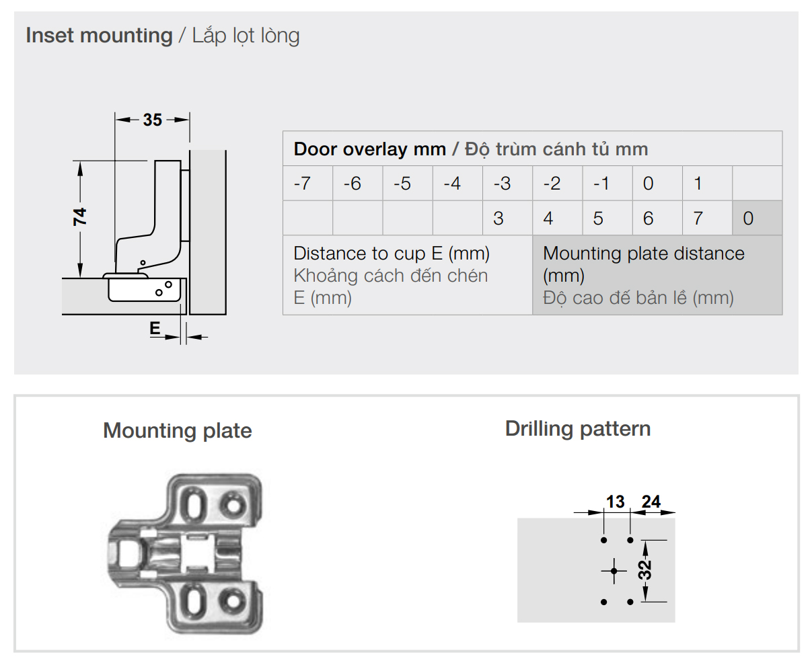
Task: Click the cup distance cell showing 6
Action: tap(649, 219)
